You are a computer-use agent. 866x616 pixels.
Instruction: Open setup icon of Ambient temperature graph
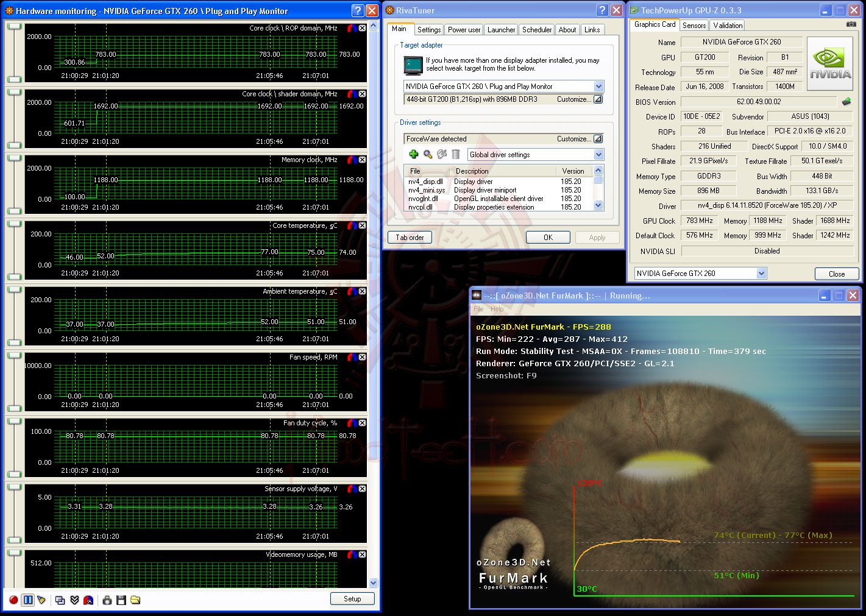pyautogui.click(x=352, y=291)
